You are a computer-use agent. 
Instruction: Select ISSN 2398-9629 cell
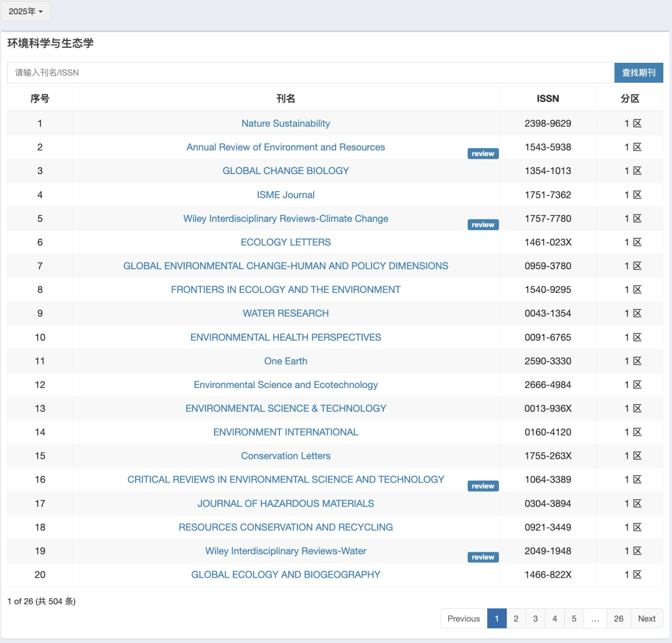coord(548,123)
